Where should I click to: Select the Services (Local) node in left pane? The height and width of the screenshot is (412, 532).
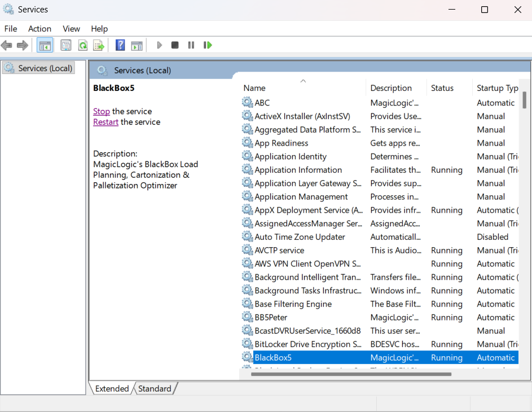click(38, 68)
